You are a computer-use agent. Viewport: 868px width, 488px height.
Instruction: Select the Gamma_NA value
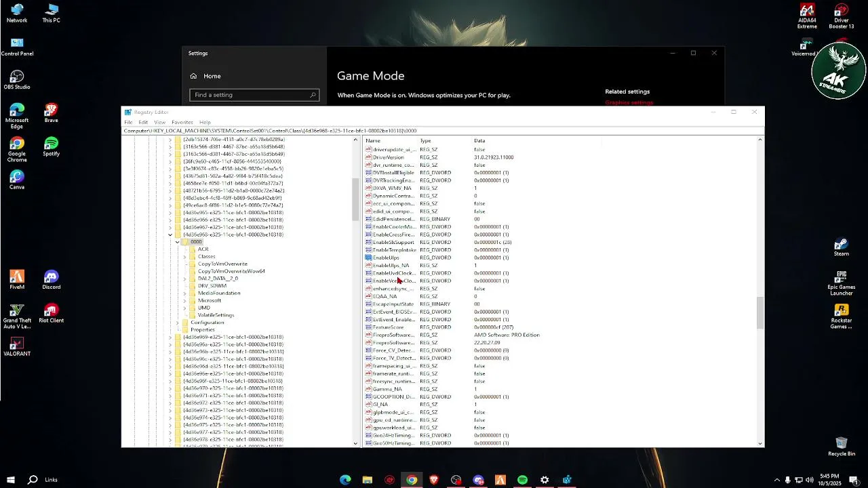coord(387,389)
